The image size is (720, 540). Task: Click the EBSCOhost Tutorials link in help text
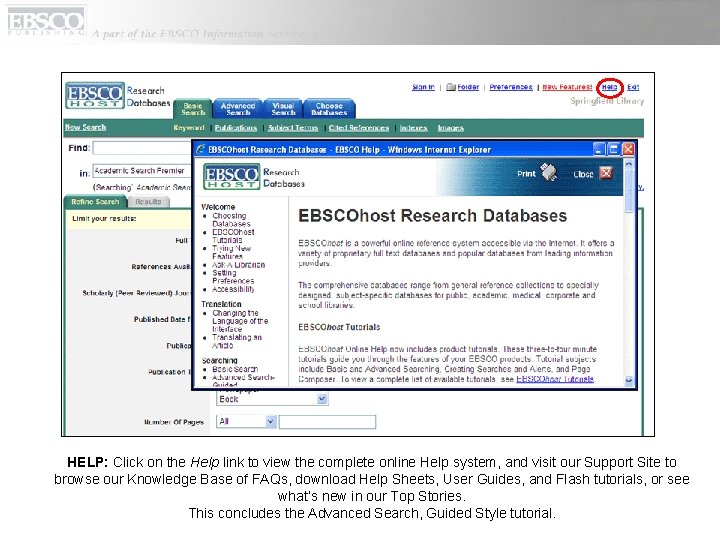tap(555, 379)
